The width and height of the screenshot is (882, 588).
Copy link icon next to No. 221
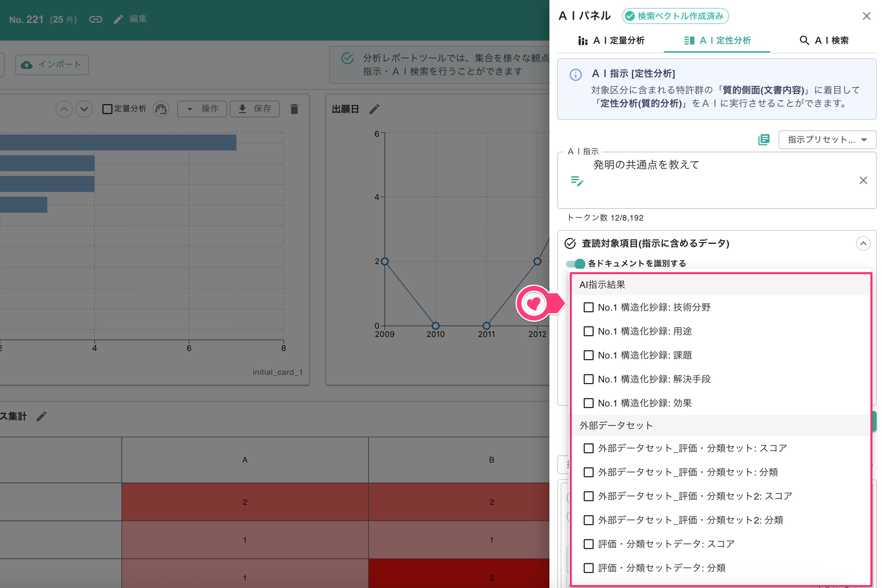(x=96, y=19)
